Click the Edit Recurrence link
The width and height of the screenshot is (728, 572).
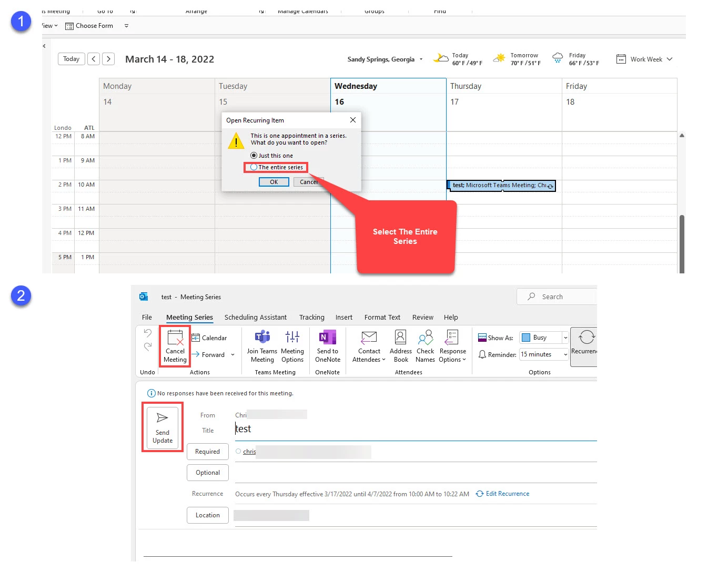[502, 494]
